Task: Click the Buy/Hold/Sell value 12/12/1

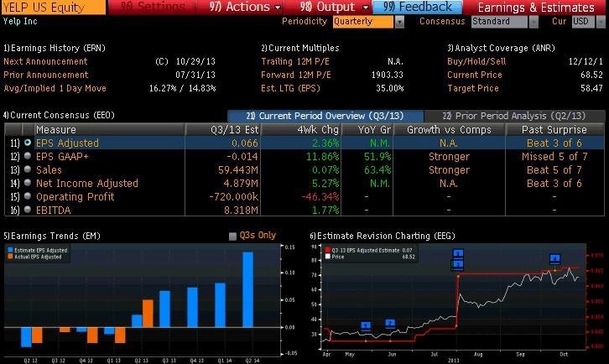Action: [x=586, y=61]
